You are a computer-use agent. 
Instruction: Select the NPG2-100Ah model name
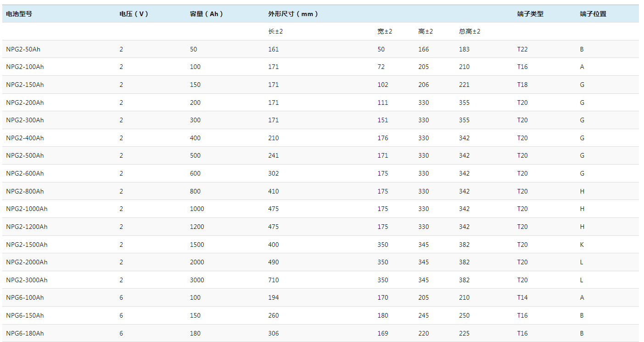pyautogui.click(x=25, y=67)
